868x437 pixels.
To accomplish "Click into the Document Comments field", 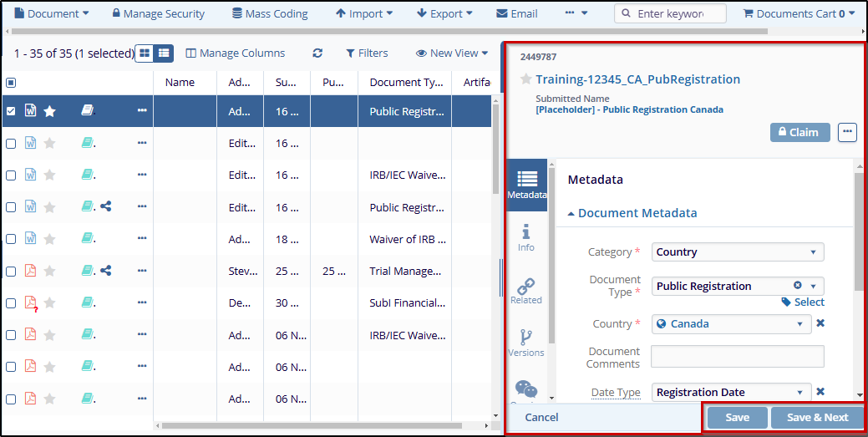I will (x=737, y=357).
